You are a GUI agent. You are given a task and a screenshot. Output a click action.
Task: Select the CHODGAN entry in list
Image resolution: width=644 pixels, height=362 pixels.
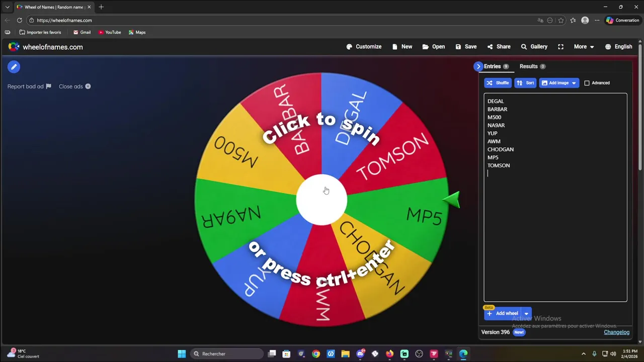tap(501, 149)
